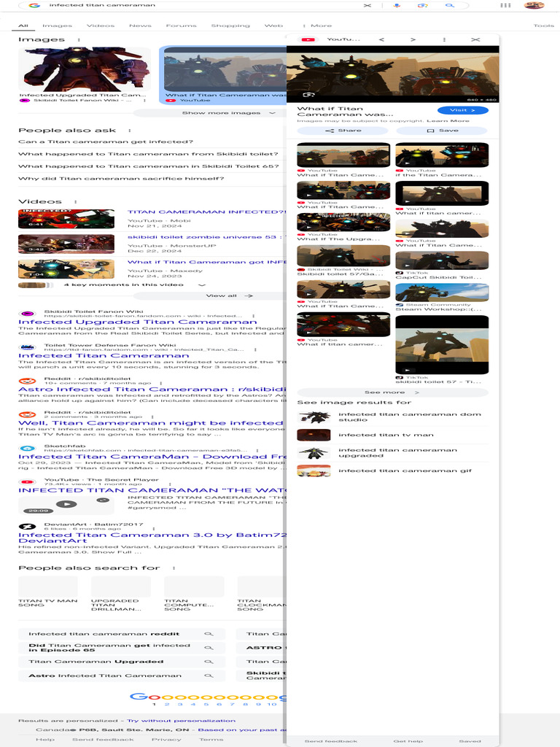This screenshot has height=747, width=560.
Task: Submit search with magnifier icon
Action: 449,5
